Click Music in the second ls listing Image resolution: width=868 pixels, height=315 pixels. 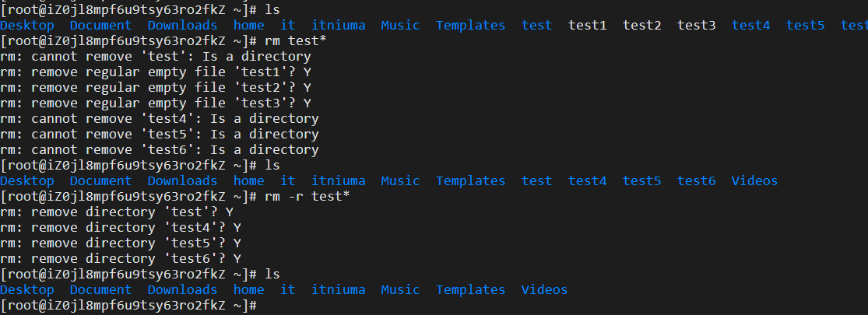[400, 180]
